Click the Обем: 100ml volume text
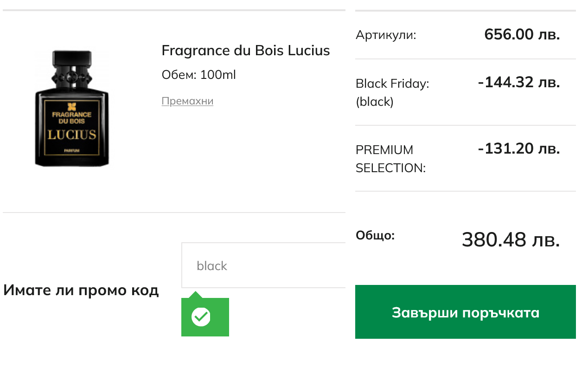 [198, 75]
